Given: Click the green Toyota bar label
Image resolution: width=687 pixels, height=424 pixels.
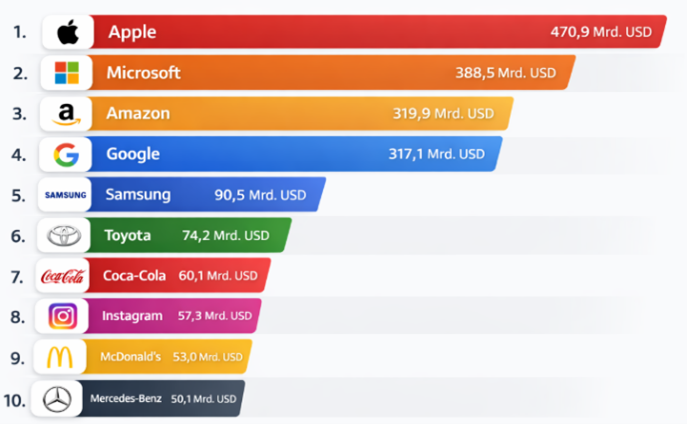Looking at the screenshot, I should pos(128,236).
